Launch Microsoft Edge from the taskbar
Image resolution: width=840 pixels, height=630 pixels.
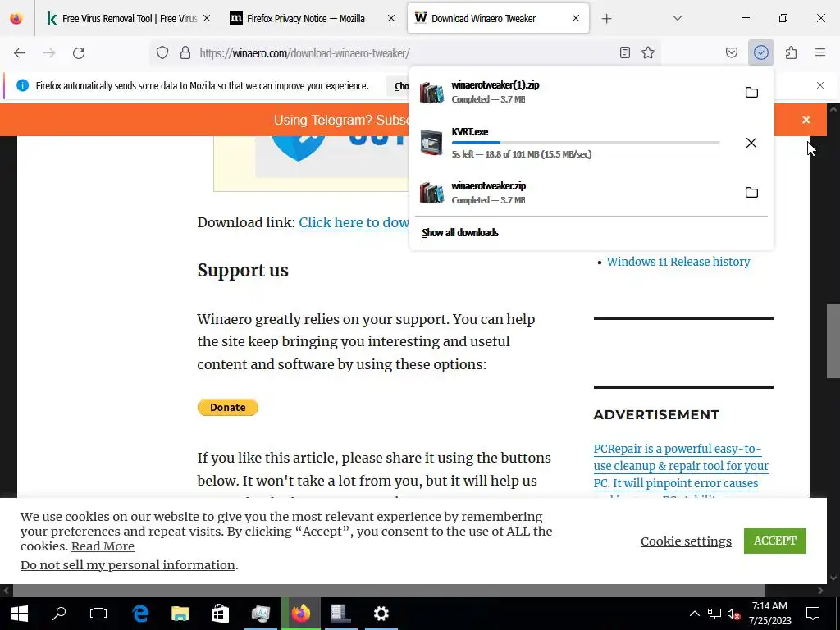point(140,614)
